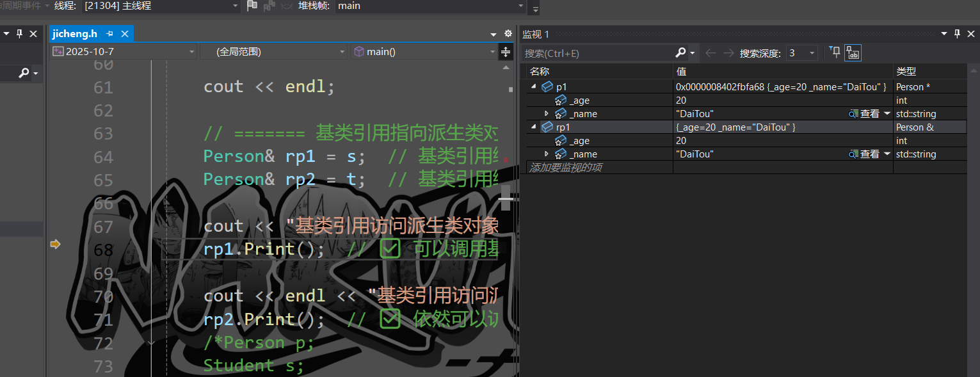Open the 查看 view button for p1 _name
The height and width of the screenshot is (377, 980).
(x=869, y=113)
